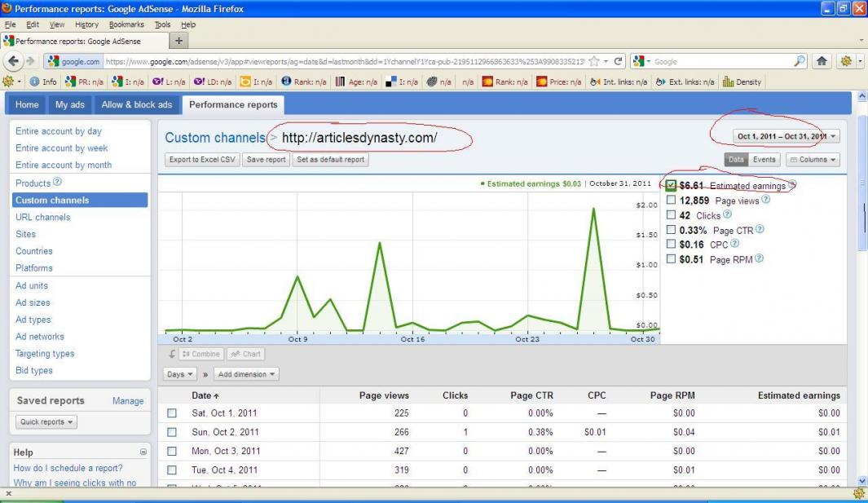Switch to the Events view button

pos(764,160)
